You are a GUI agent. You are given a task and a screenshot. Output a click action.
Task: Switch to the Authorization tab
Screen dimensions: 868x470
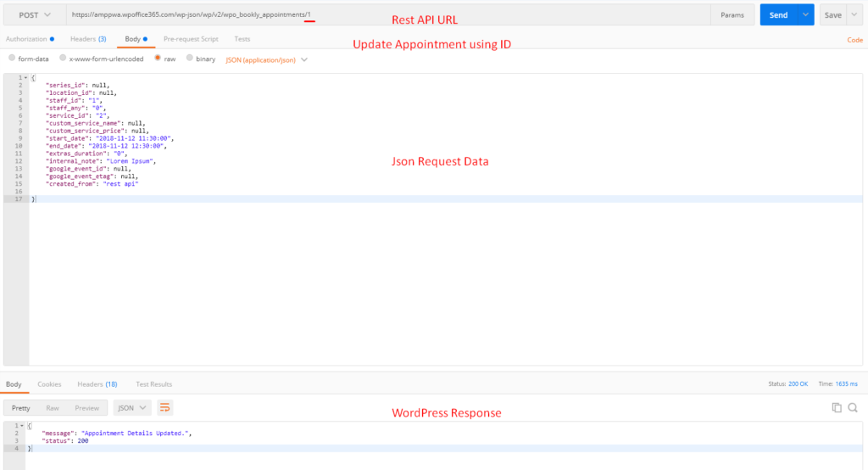[30, 39]
